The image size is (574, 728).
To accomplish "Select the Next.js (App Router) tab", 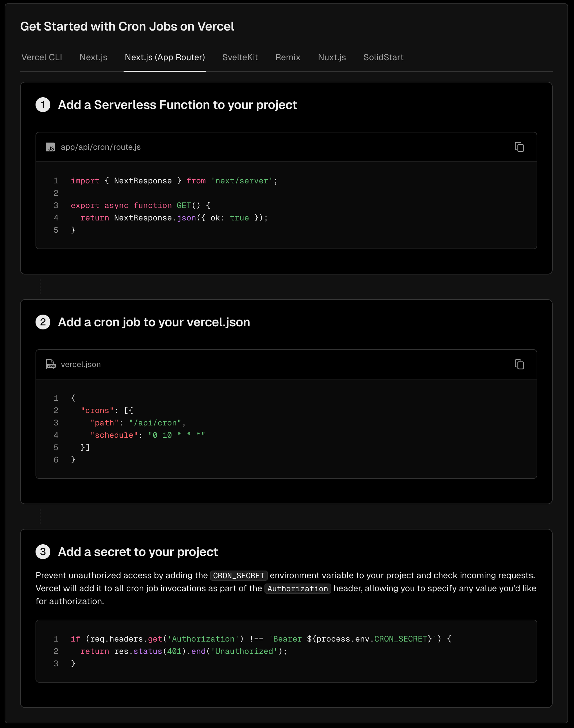I will (x=165, y=57).
